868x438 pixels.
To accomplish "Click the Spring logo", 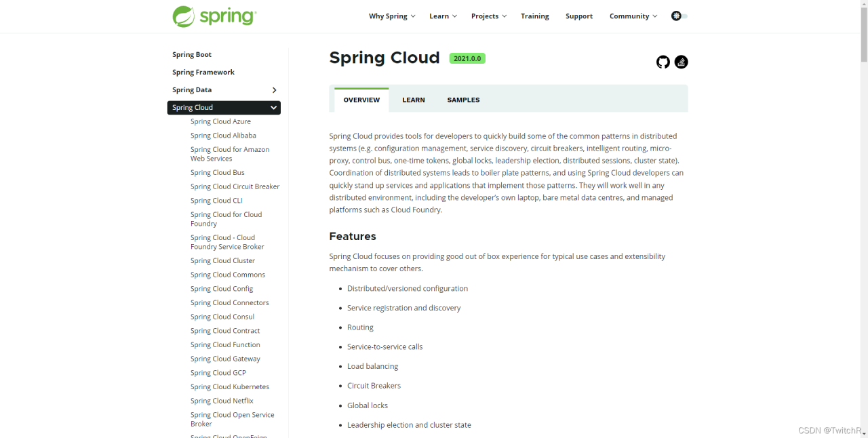I will [214, 16].
